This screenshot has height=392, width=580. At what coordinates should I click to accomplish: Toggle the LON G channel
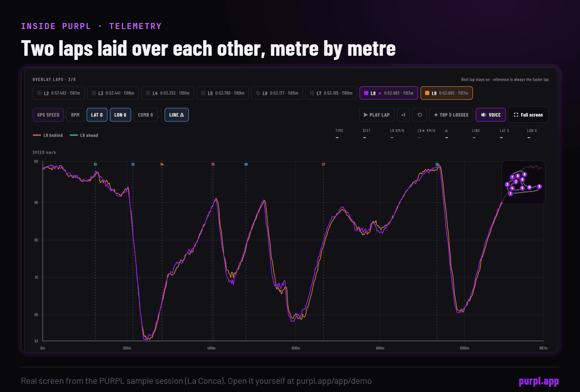(120, 115)
